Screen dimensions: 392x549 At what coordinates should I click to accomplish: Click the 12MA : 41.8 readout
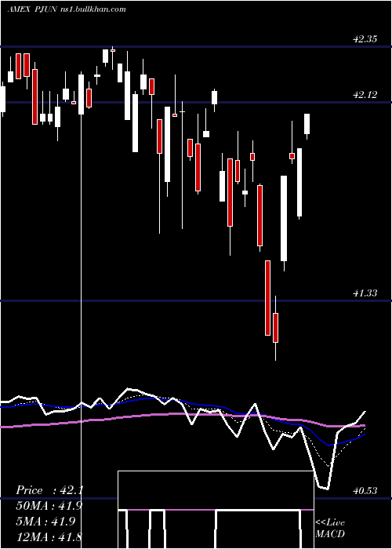click(49, 536)
